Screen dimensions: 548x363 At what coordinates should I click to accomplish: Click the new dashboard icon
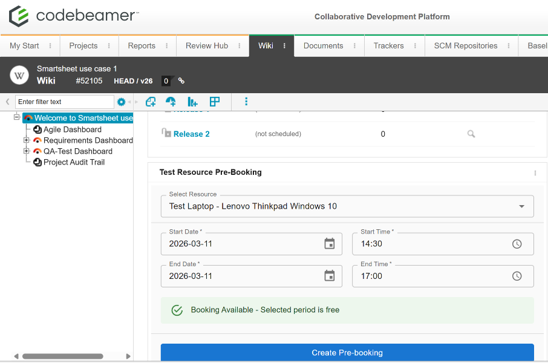click(171, 102)
